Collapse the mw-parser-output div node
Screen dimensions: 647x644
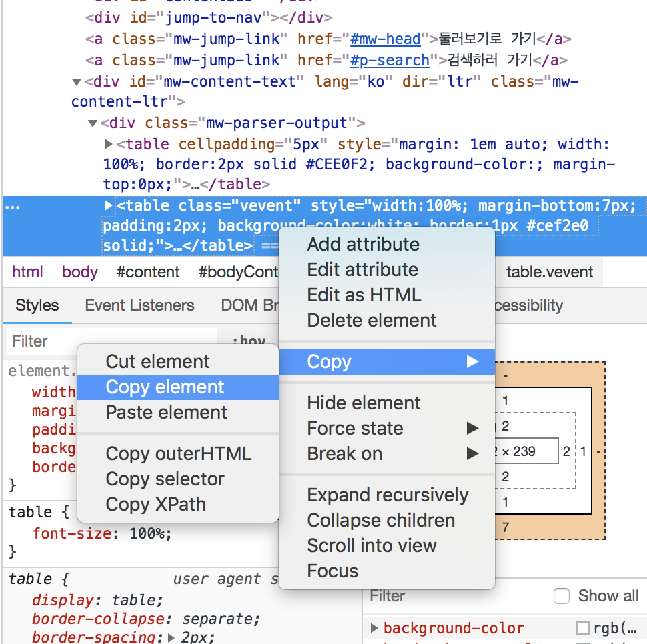click(x=93, y=123)
